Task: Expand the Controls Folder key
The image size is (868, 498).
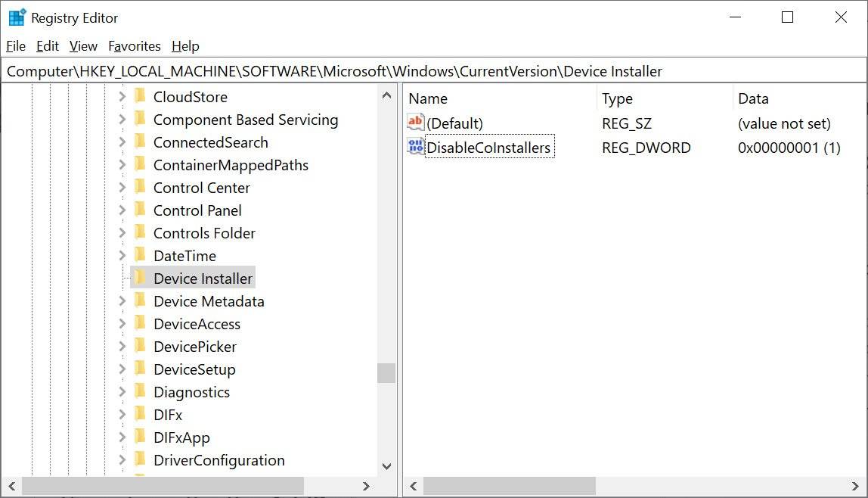Action: [122, 232]
